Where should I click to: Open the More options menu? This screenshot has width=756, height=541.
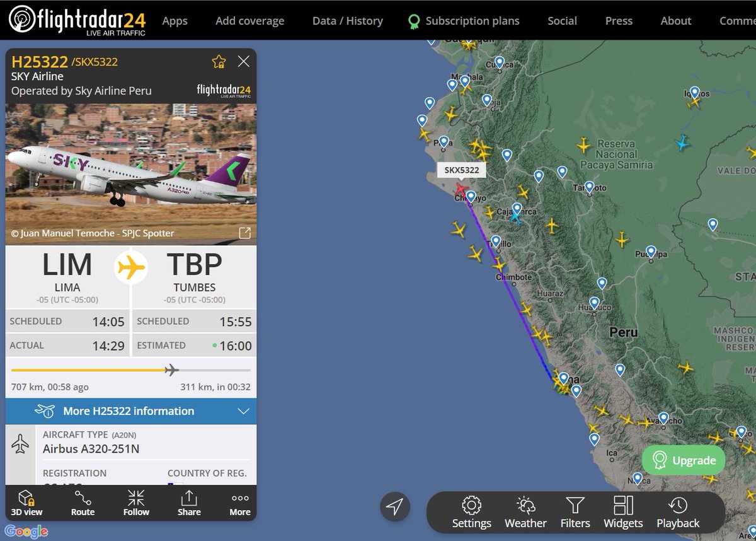[240, 503]
